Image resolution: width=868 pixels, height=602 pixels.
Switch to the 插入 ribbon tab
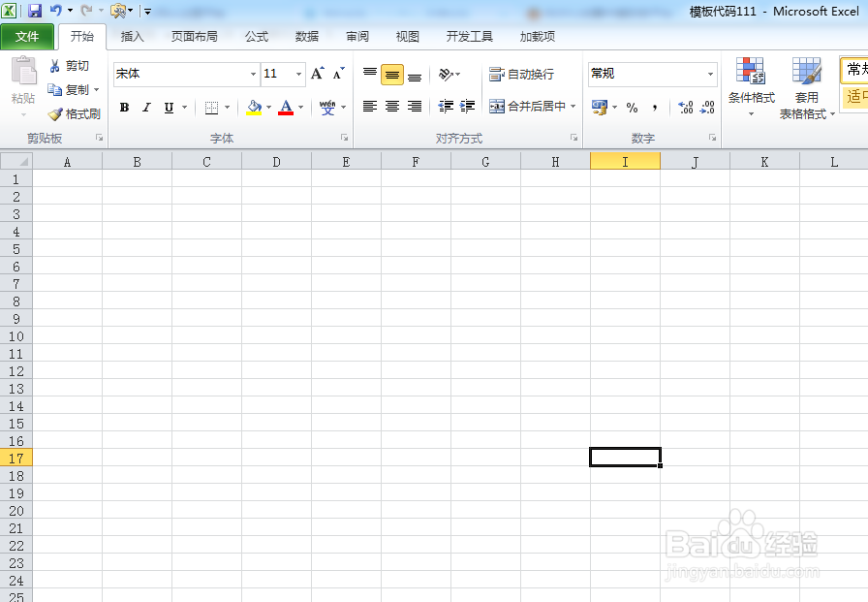click(x=133, y=37)
